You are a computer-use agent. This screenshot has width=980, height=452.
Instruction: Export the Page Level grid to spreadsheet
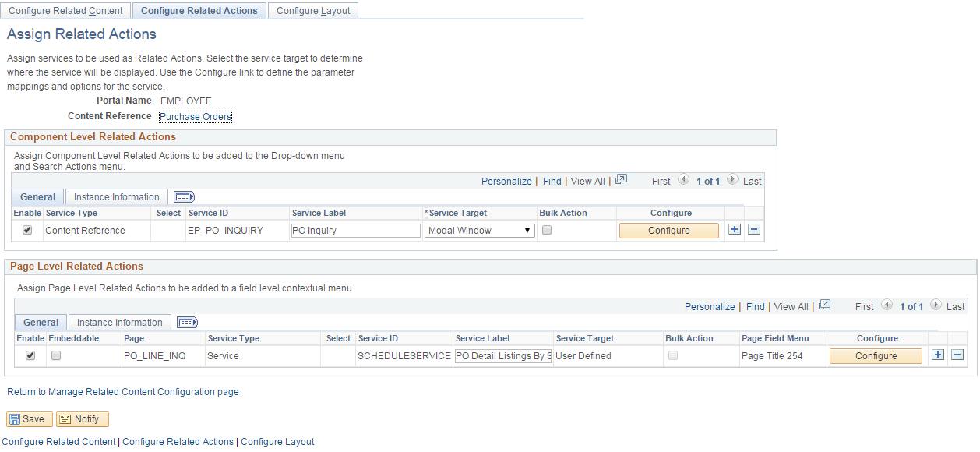click(824, 305)
